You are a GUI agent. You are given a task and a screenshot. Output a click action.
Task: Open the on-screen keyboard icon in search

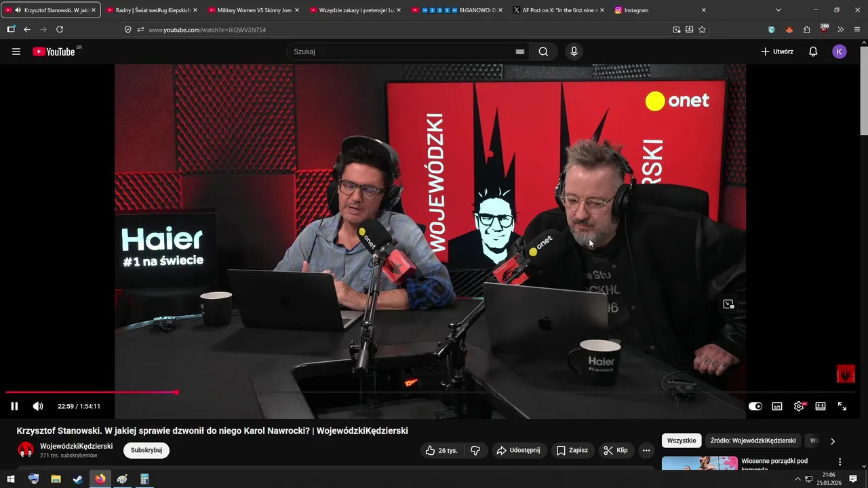(520, 52)
